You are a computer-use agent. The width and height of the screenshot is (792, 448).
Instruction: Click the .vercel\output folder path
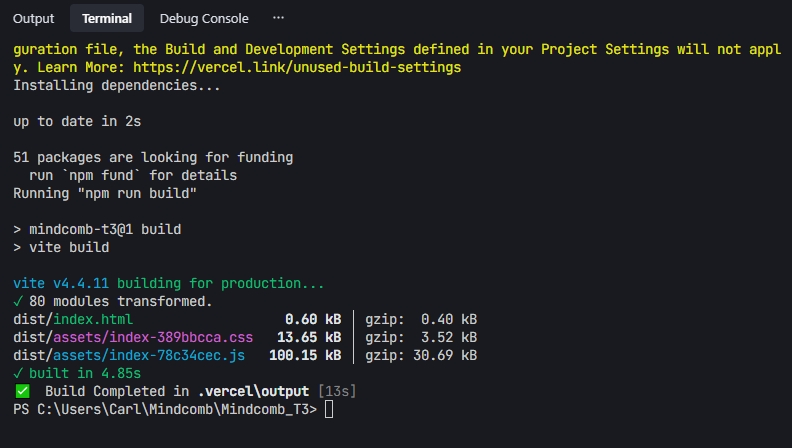253,391
